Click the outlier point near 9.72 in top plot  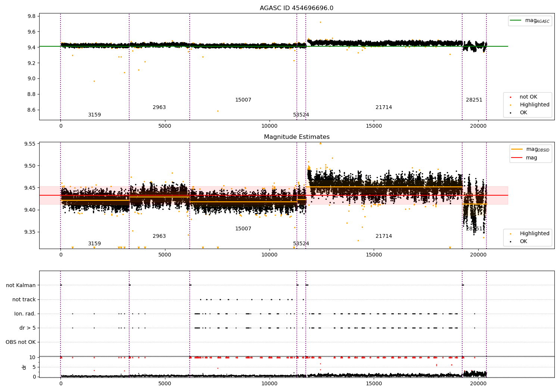(320, 22)
